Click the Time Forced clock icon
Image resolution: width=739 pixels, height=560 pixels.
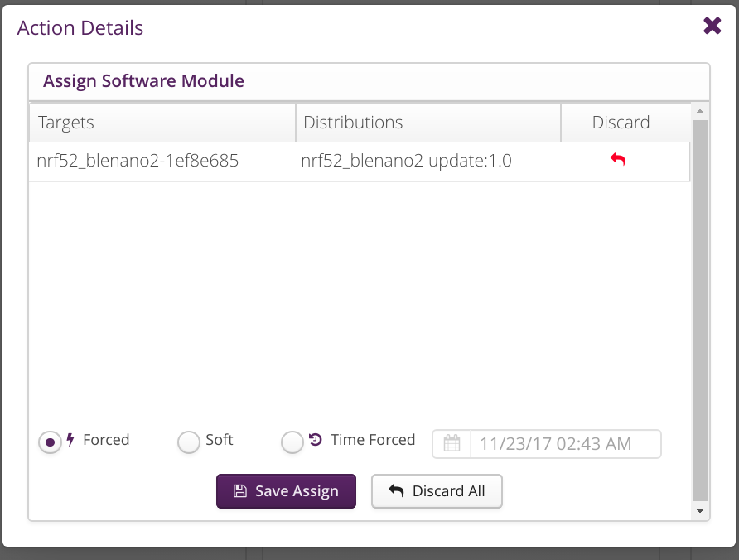[x=316, y=439]
